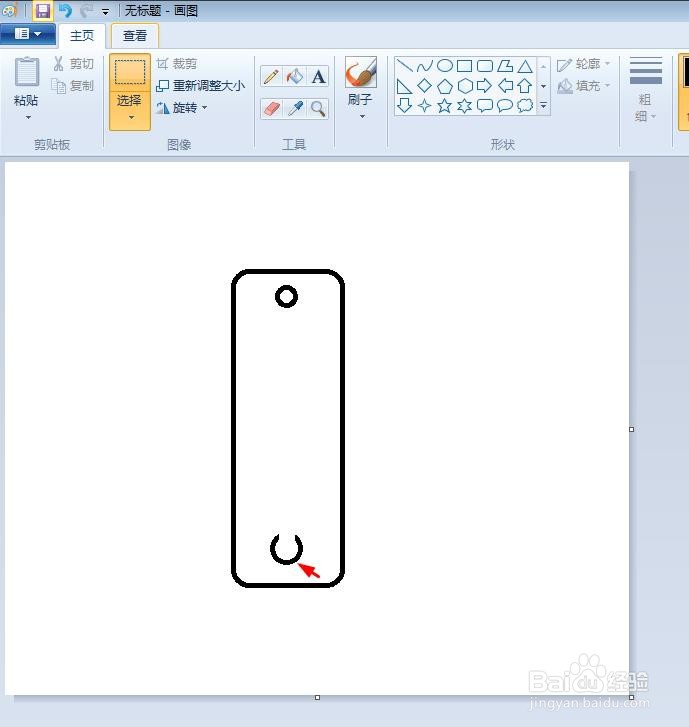Viewport: 689px width, 727px height.
Task: Choose the Line shape
Action: [x=405, y=66]
